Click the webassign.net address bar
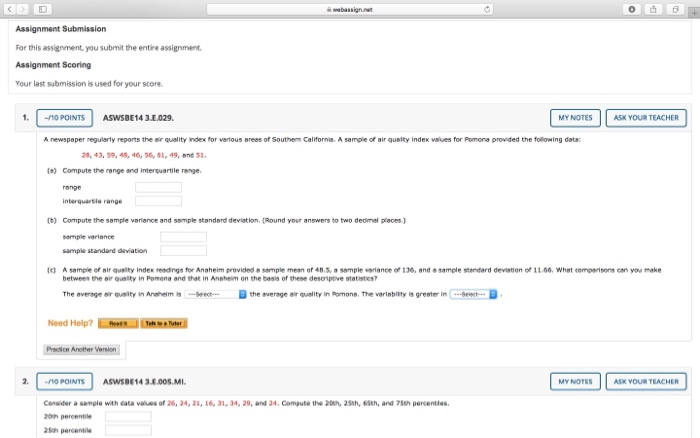Screen dimensions: 700x438 click(350, 9)
